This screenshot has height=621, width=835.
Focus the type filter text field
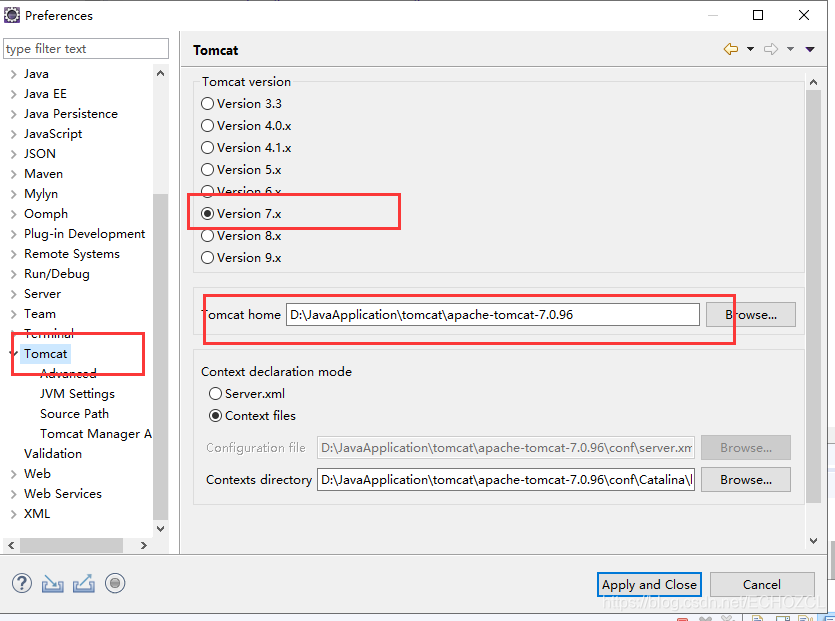[86, 48]
